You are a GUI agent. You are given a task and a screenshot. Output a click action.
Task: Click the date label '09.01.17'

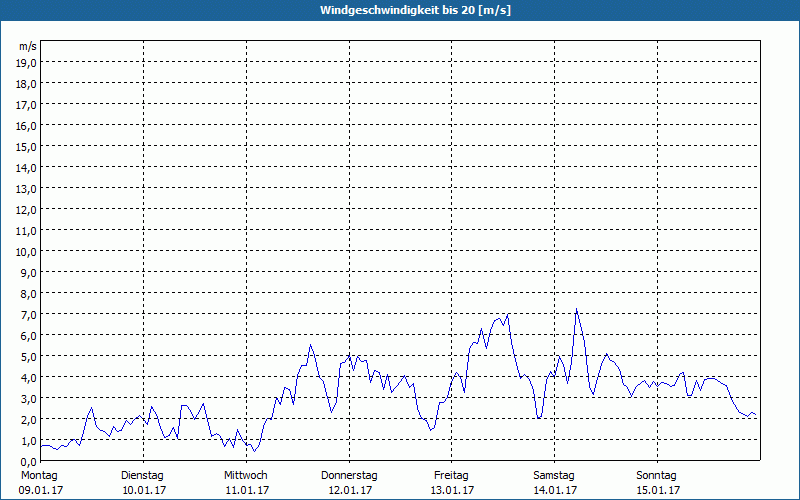coord(39,490)
